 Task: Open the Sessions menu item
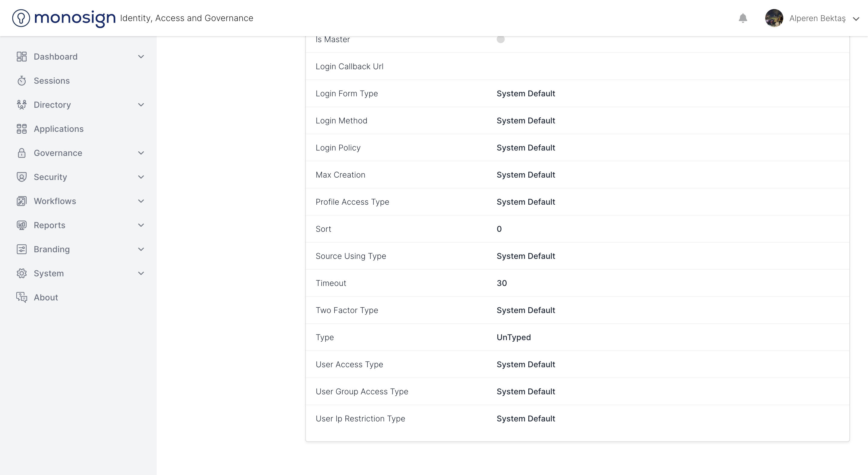(x=52, y=81)
